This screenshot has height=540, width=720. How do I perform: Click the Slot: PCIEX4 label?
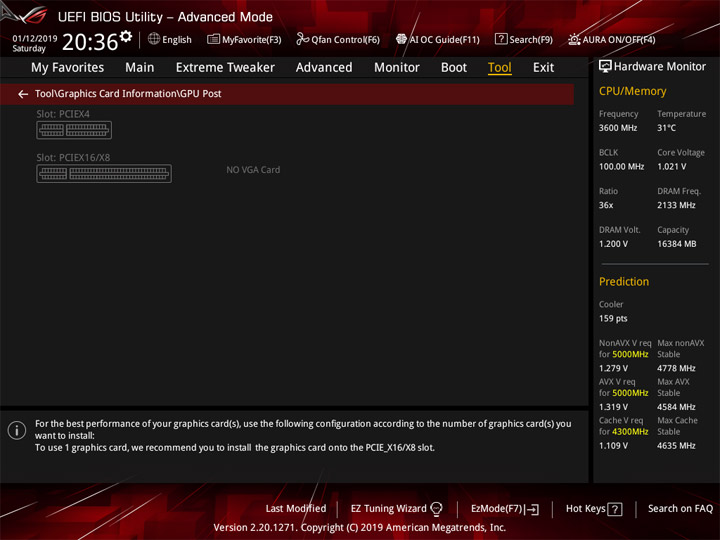point(63,114)
